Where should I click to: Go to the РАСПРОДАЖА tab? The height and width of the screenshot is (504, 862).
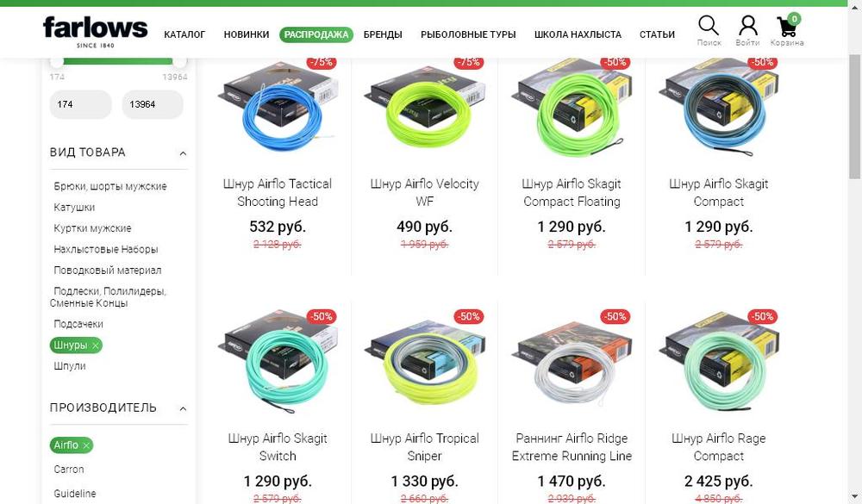tap(316, 34)
